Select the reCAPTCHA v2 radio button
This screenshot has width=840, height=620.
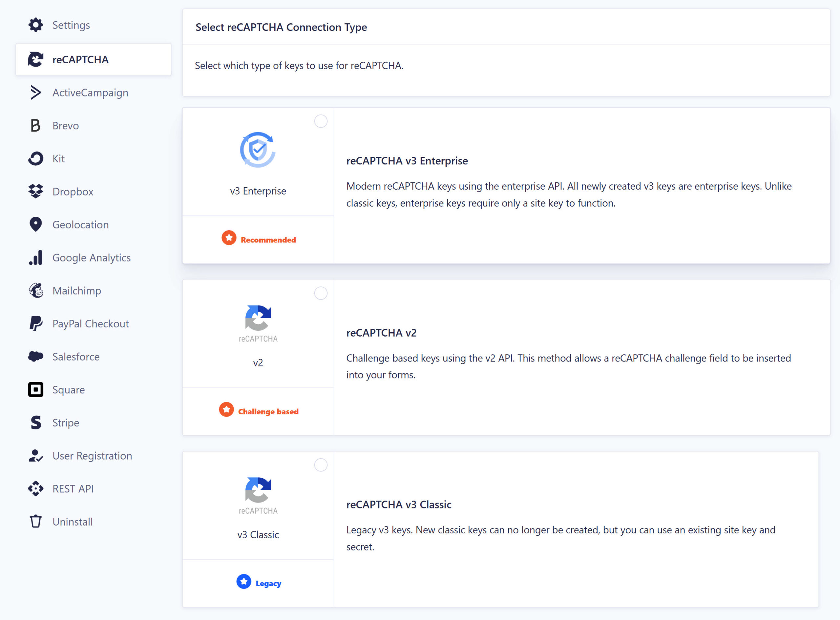(x=321, y=293)
